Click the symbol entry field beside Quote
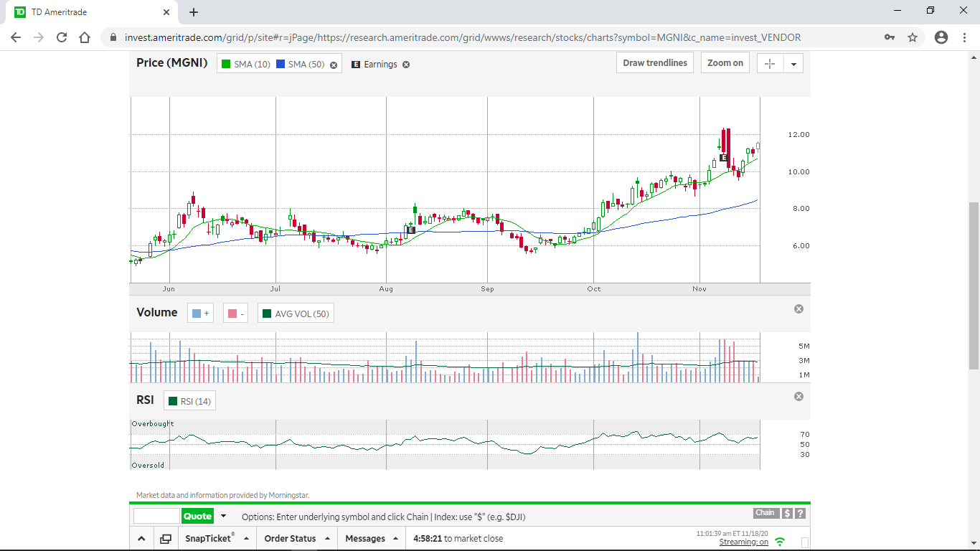Image resolution: width=980 pixels, height=551 pixels. 156,516
